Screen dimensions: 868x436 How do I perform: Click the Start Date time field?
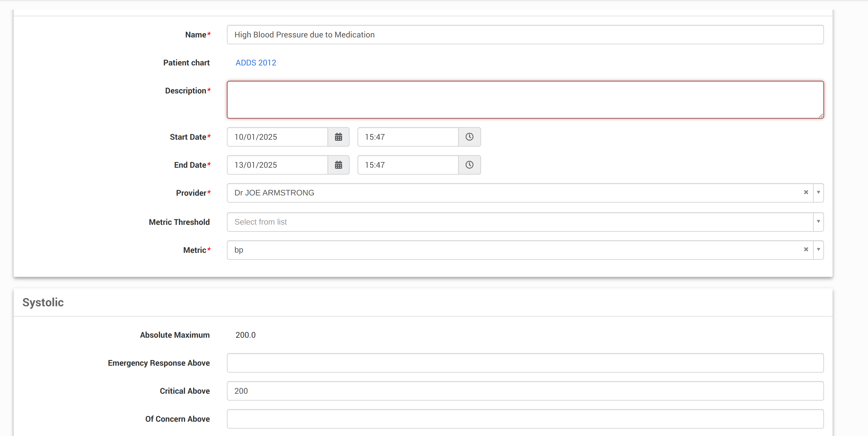coord(408,137)
